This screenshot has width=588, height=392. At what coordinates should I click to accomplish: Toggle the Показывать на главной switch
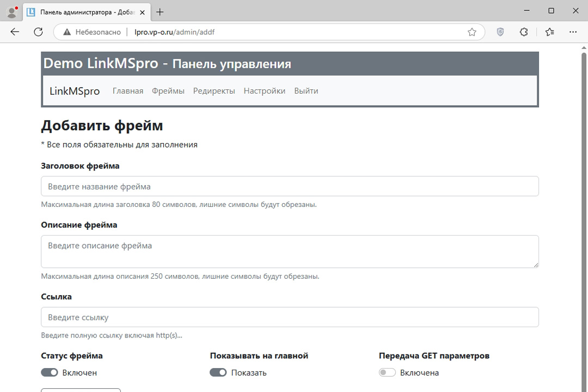coord(218,372)
